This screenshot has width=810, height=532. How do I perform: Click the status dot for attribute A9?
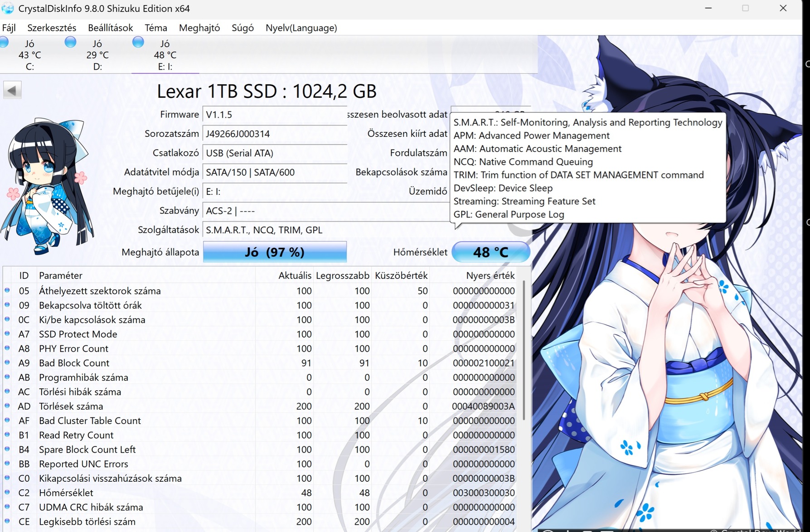tap(7, 362)
